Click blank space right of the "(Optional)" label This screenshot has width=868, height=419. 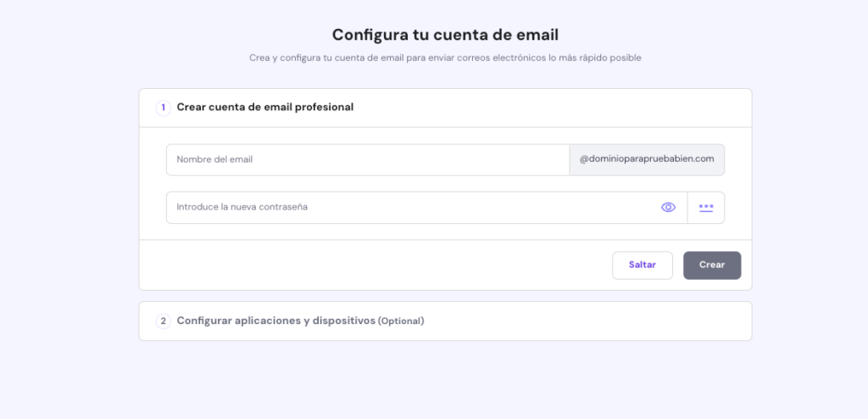585,321
